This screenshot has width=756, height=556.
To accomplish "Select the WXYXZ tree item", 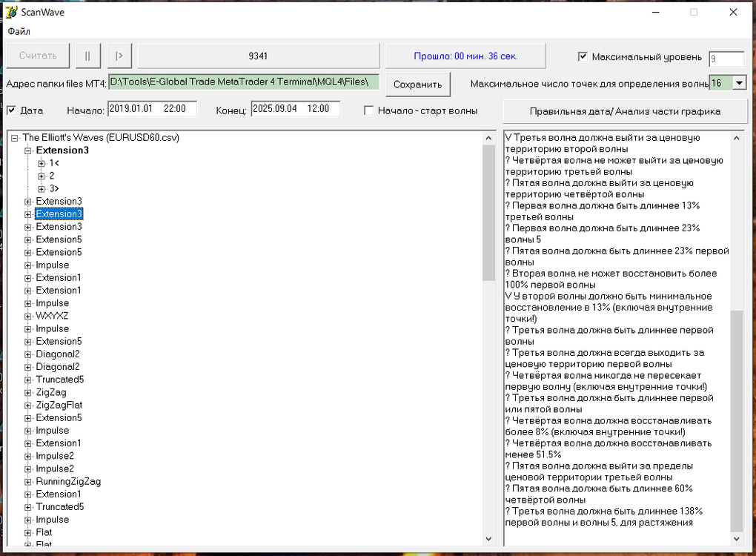I will point(52,316).
